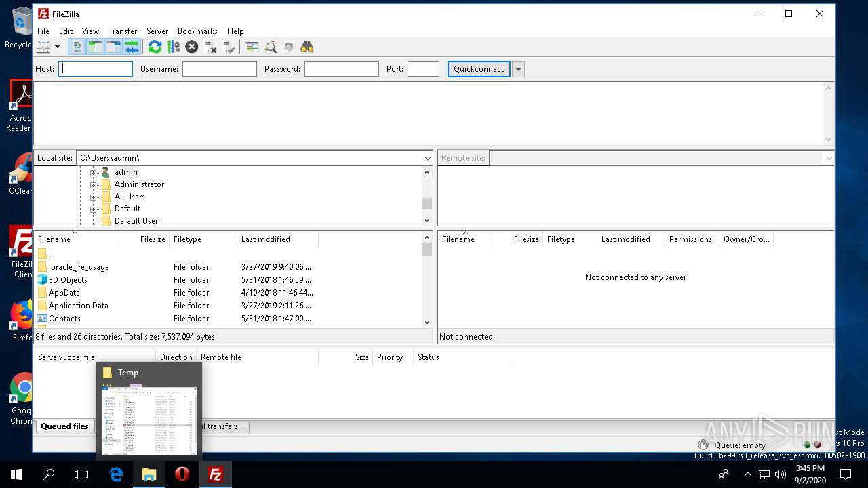The height and width of the screenshot is (488, 868).
Task: Open Task View on the taskbar
Action: (81, 474)
